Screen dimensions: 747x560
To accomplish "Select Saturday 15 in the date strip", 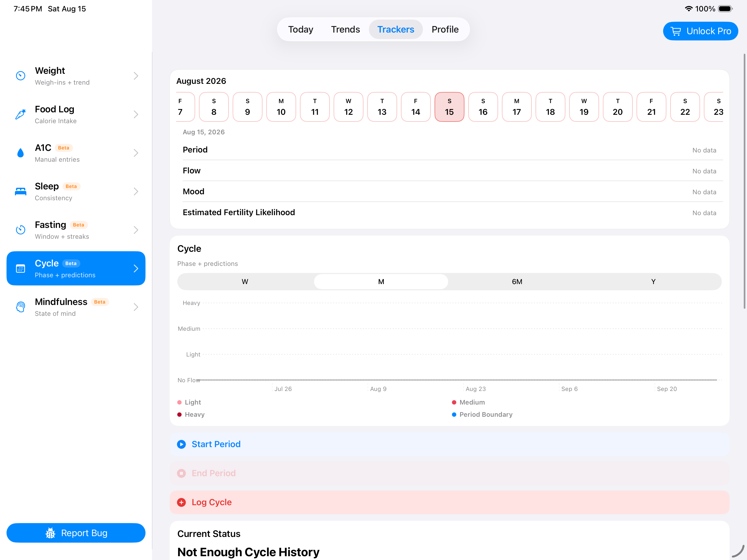I will coord(449,107).
